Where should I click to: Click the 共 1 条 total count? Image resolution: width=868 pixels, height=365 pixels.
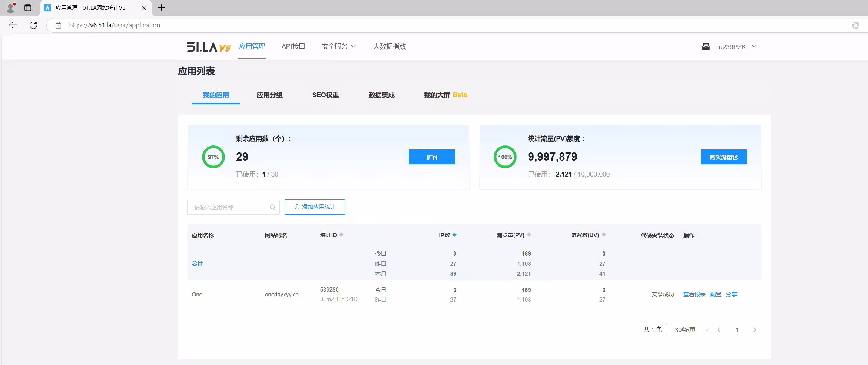pyautogui.click(x=653, y=330)
